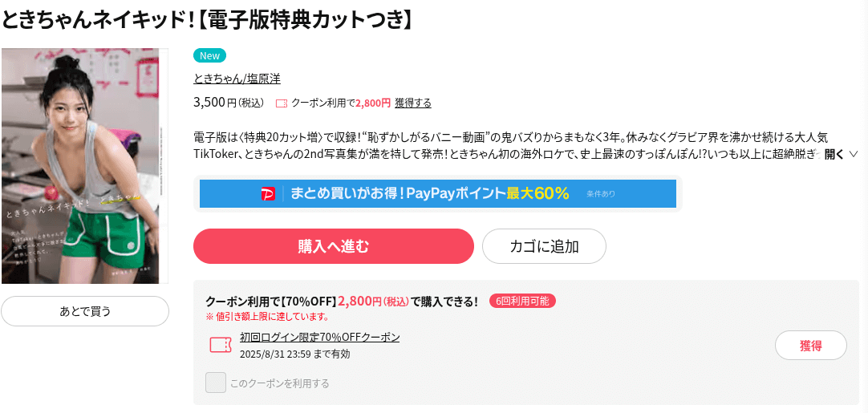This screenshot has width=868, height=413.
Task: Open 初回ログイン限定70%OFFクーポン link
Action: [320, 337]
